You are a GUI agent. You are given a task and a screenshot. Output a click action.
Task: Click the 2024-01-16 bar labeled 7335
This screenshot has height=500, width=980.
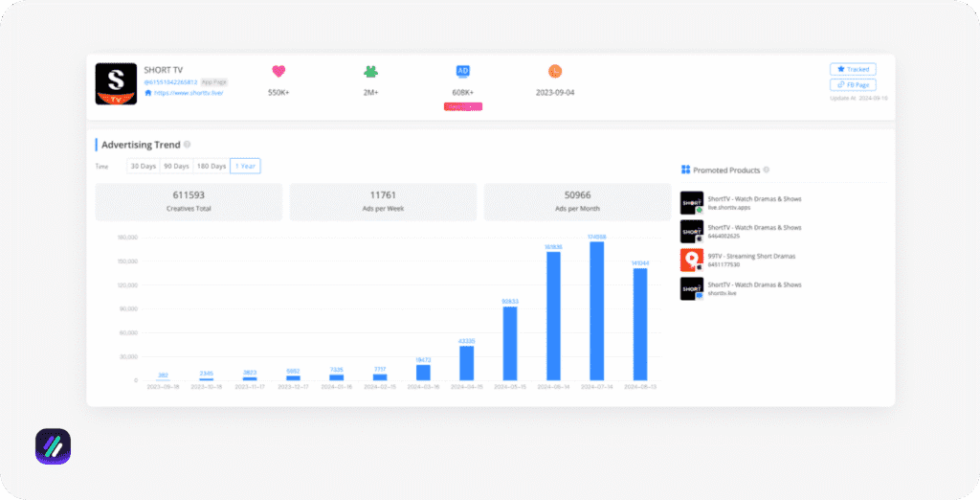336,377
